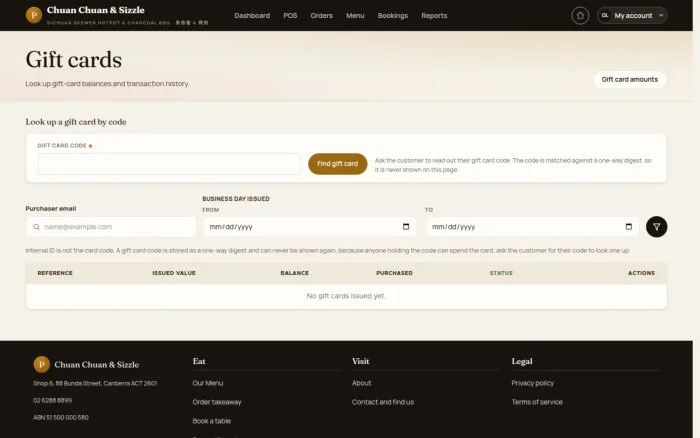Open the From date calendar picker icon
Viewport: 700px width, 438px height.
pyautogui.click(x=406, y=227)
